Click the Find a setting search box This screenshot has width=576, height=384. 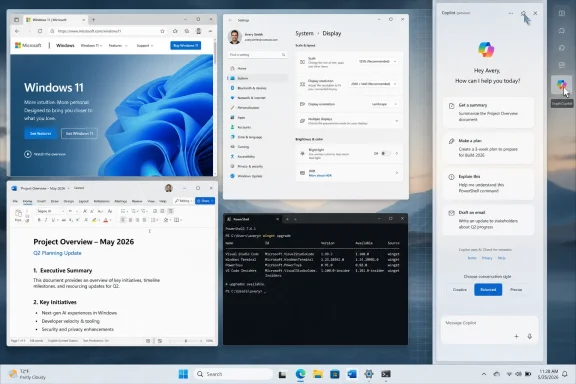tap(257, 55)
